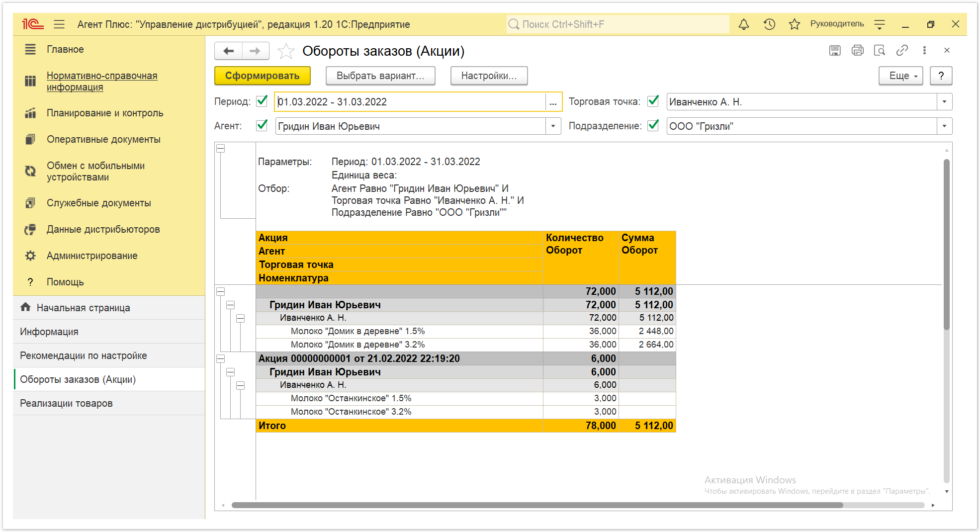Open Нормативно-справочная информация section
This screenshot has height=532, width=980.
click(102, 81)
